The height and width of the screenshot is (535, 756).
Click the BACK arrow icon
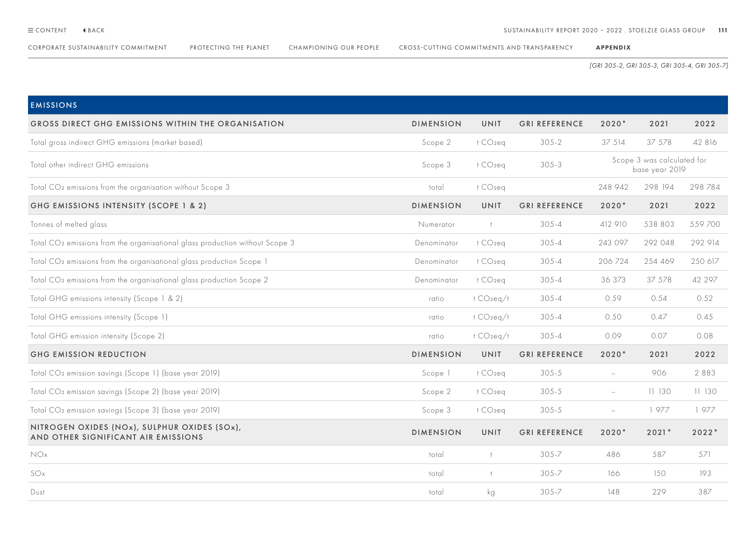84,31
